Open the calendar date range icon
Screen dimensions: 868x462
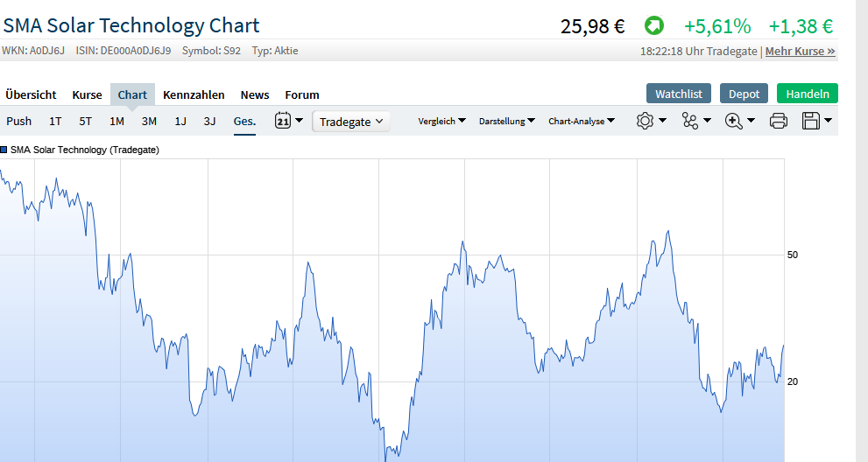tap(283, 120)
